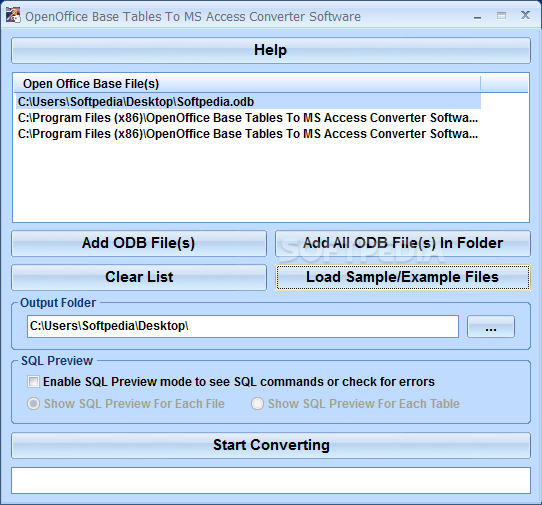Start Converting the files
The image size is (542, 505).
click(271, 445)
